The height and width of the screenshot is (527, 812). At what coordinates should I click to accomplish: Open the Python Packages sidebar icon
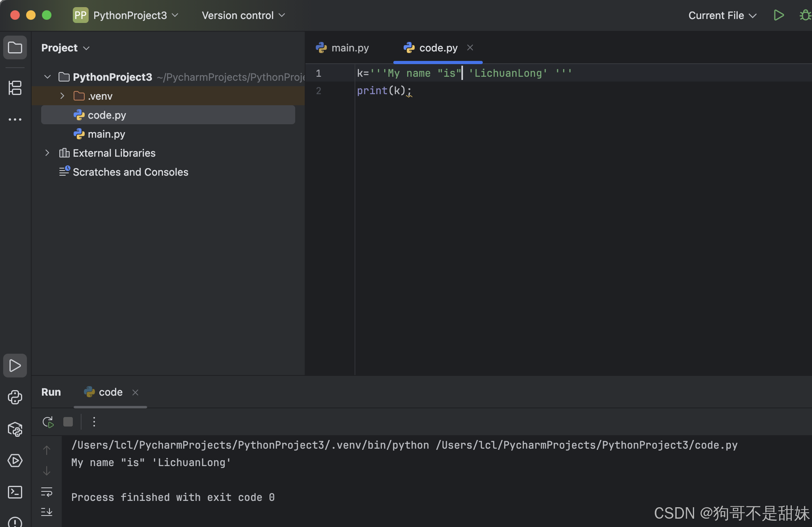(x=15, y=429)
